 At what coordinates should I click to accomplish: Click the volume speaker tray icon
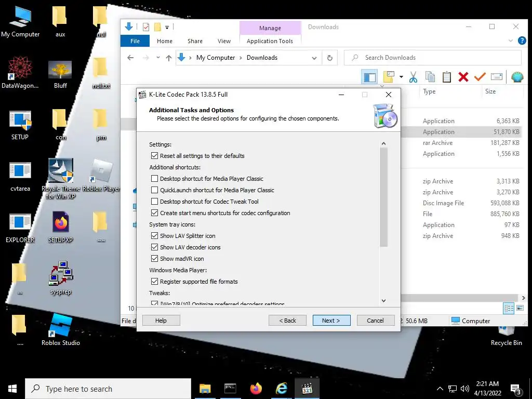coord(465,389)
